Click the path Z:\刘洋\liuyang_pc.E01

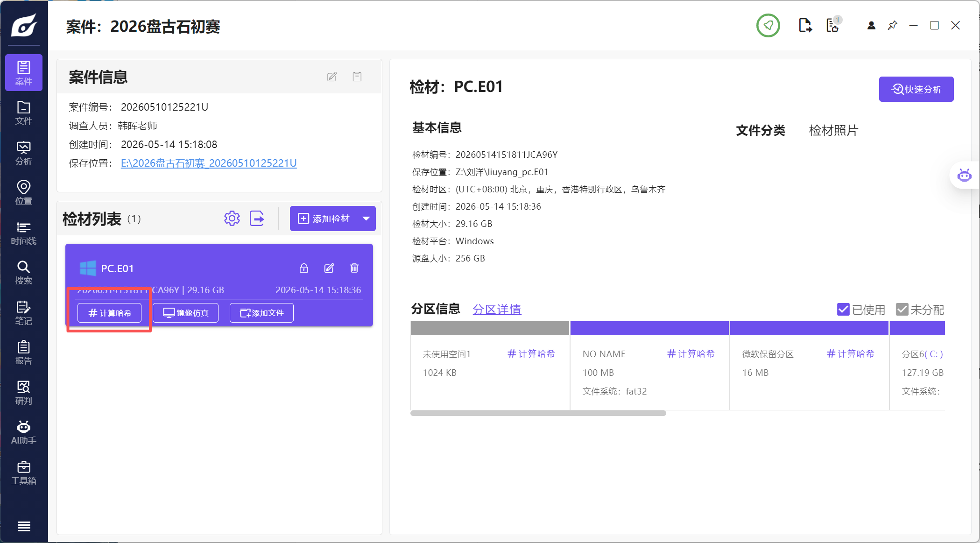(502, 172)
